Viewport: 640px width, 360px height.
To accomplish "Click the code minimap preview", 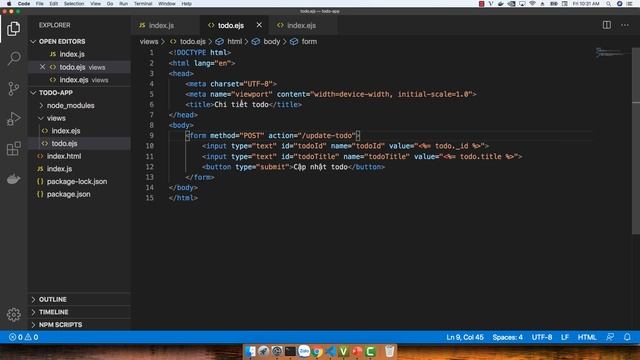I will (612, 53).
